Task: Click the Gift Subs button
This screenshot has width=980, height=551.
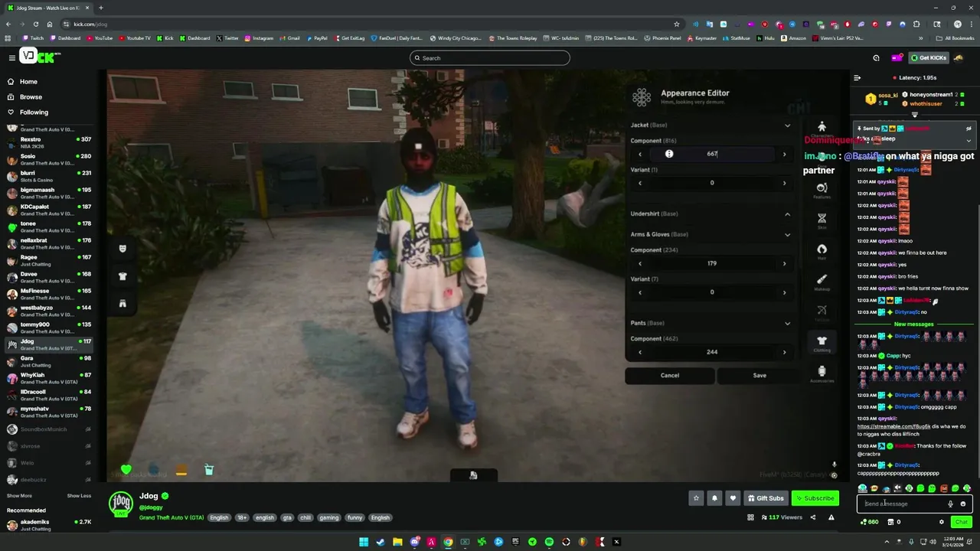Action: tap(766, 498)
